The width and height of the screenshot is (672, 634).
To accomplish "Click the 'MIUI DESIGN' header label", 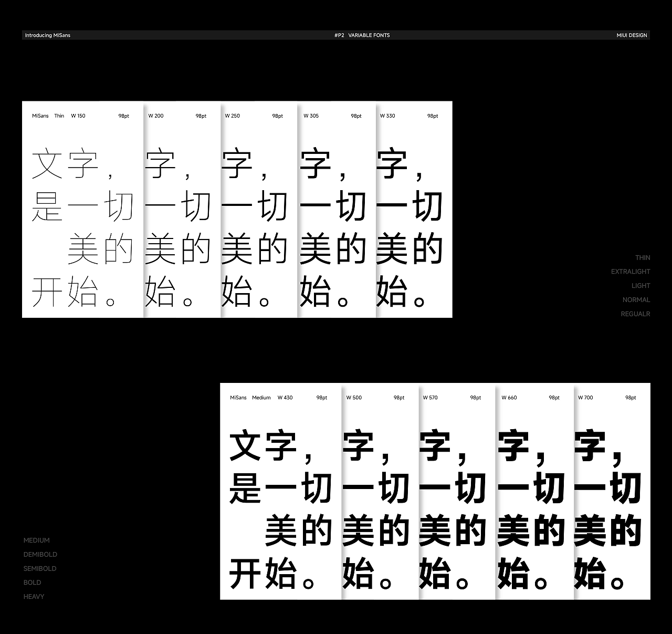I will click(632, 35).
